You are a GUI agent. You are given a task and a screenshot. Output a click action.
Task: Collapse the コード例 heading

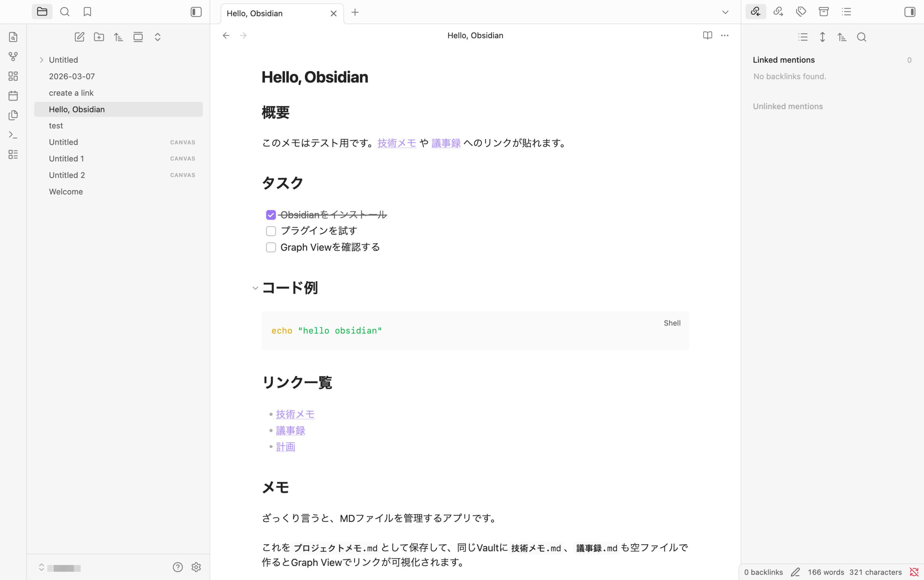[255, 288]
